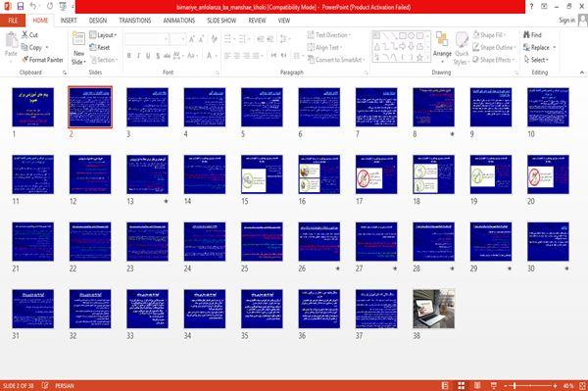Screen dimensions: 588x391
Task: Click the PERSIAN language indicator
Action: point(65,385)
